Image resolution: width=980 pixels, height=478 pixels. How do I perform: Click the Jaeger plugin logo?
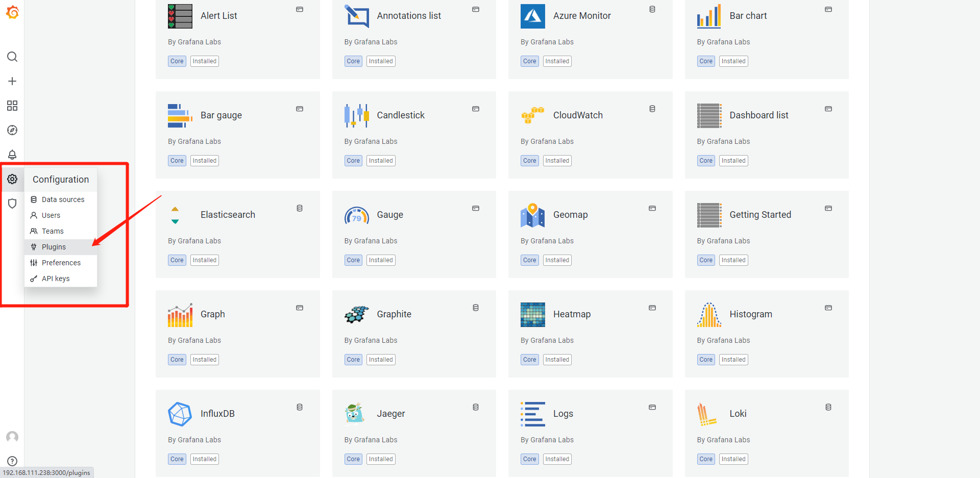(355, 414)
